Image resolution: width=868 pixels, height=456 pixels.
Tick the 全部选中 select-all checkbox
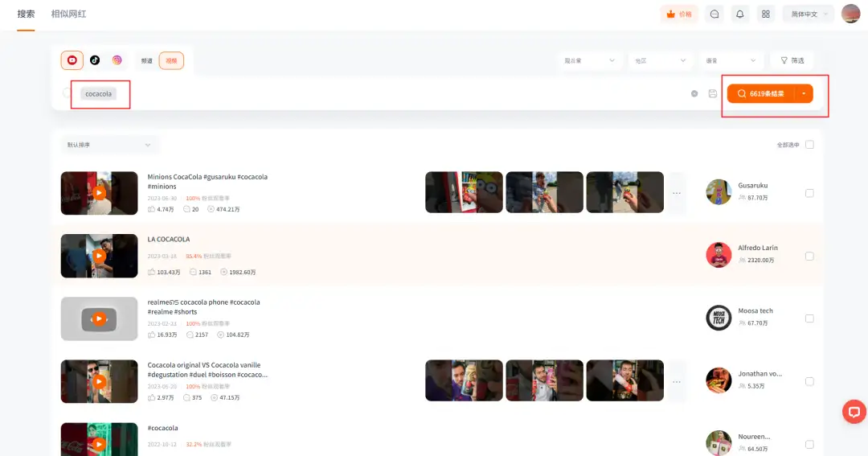tap(809, 145)
